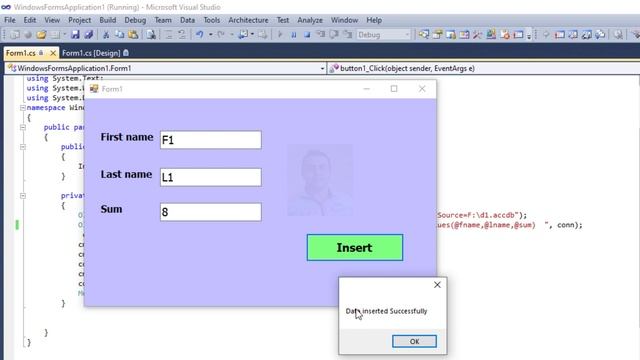
Task: Click the Uncomment lines icon
Action: (x=182, y=35)
